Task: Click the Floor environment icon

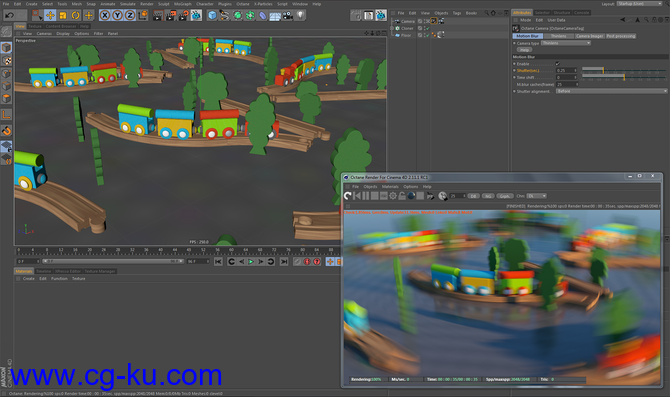Action: [x=275, y=16]
